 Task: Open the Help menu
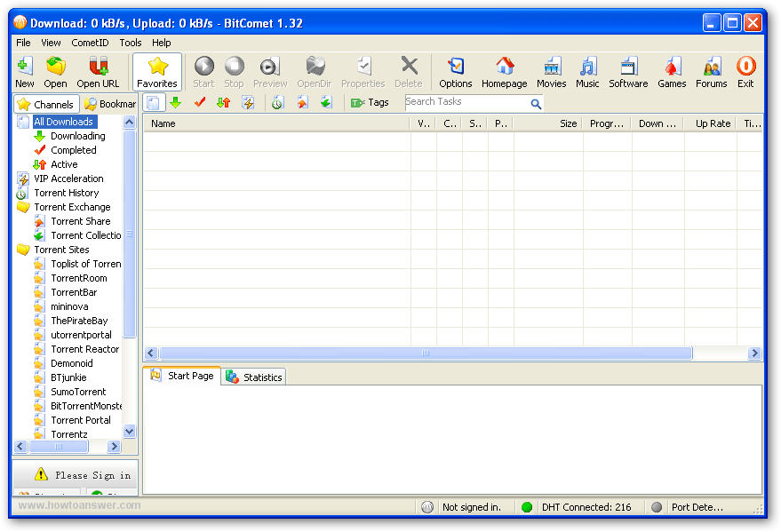(x=162, y=43)
